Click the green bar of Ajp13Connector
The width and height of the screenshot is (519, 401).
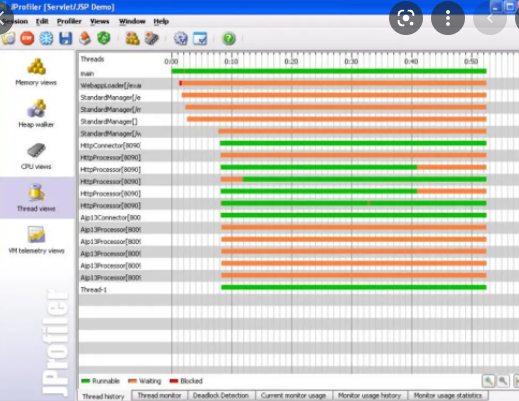tap(353, 215)
